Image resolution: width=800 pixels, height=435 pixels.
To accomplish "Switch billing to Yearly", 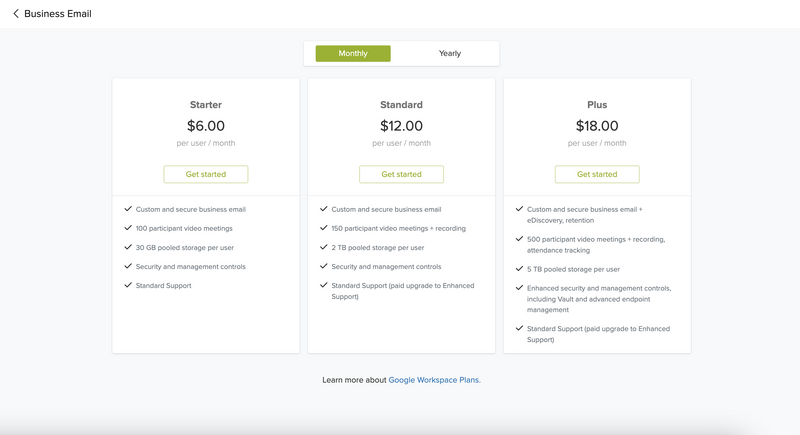I will [x=449, y=54].
